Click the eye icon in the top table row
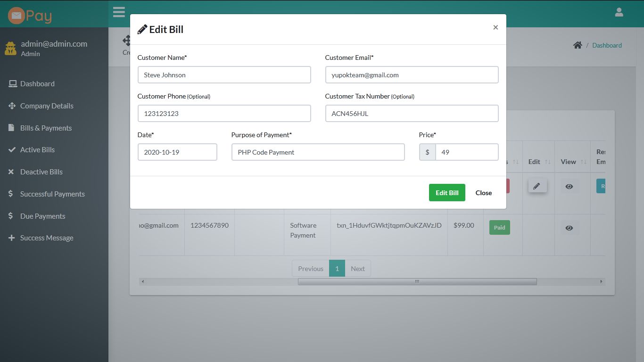 pyautogui.click(x=569, y=186)
